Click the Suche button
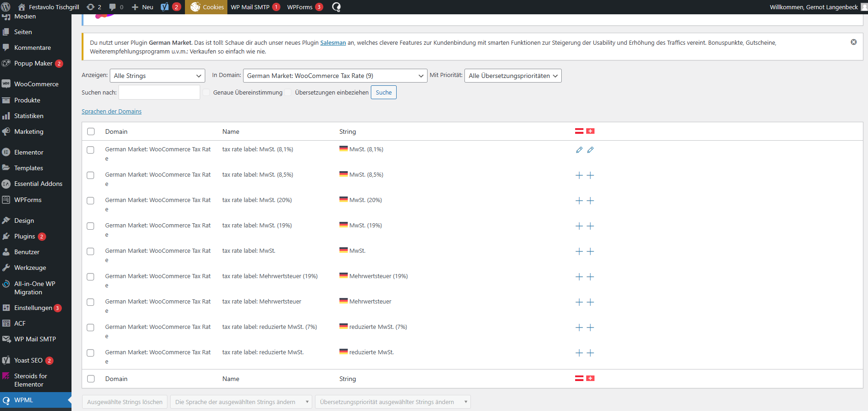The width and height of the screenshot is (868, 411). click(x=384, y=92)
